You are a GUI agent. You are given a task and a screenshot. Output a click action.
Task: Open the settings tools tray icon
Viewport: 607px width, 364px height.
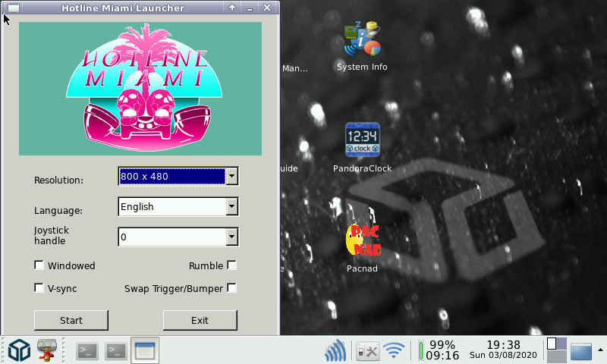point(367,351)
